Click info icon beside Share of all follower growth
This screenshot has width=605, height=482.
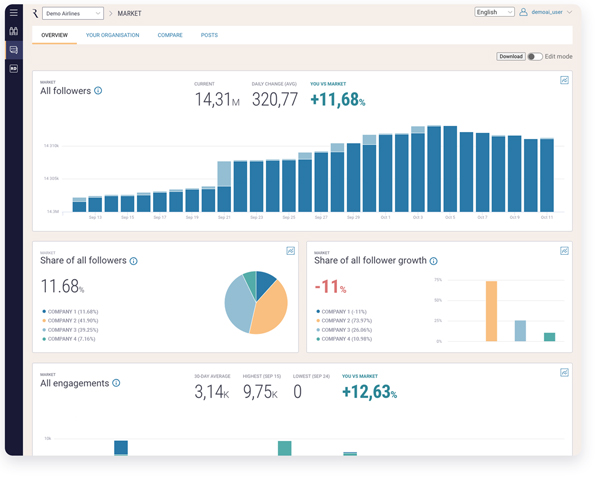(433, 261)
